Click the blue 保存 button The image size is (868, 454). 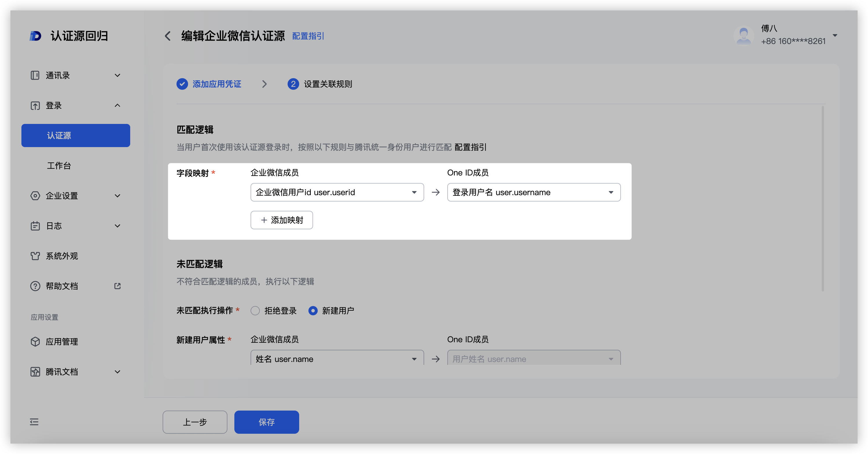click(x=266, y=422)
